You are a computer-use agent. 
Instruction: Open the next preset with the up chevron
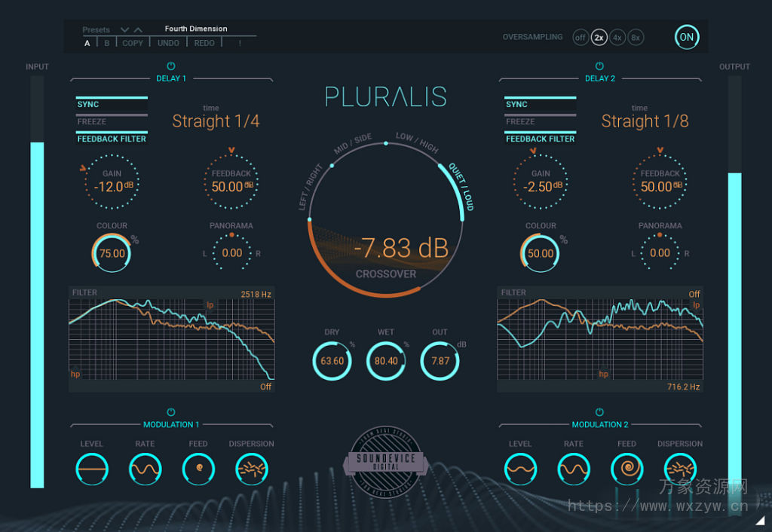[136, 29]
